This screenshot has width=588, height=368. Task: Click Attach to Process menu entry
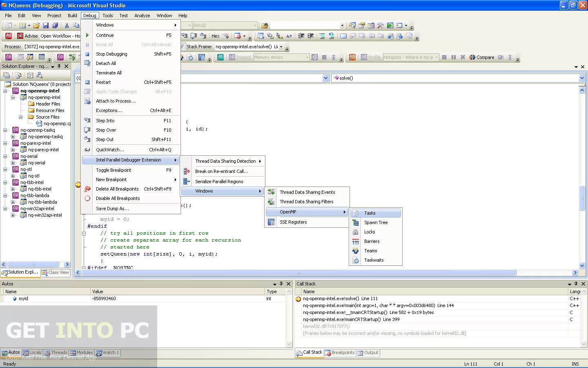pyautogui.click(x=131, y=101)
